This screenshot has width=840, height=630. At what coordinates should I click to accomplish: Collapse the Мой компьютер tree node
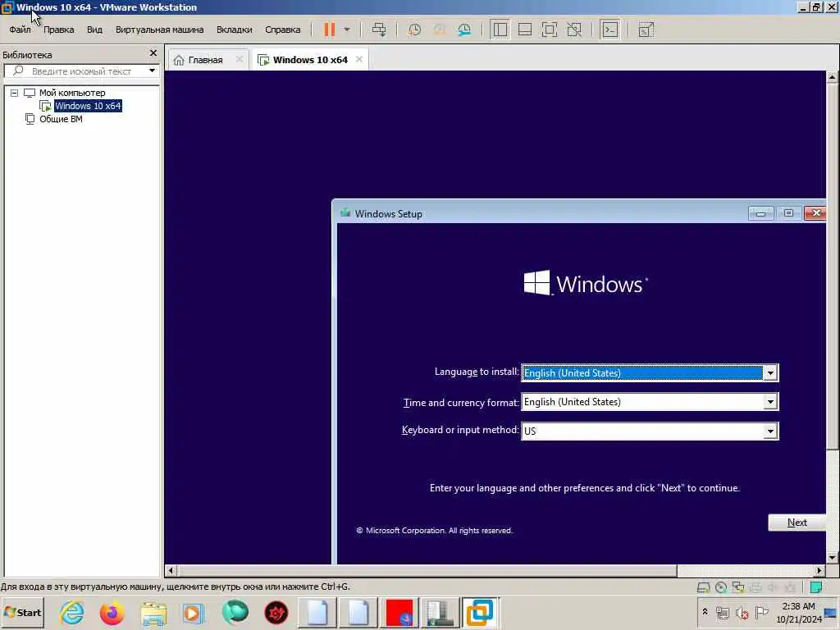(15, 93)
